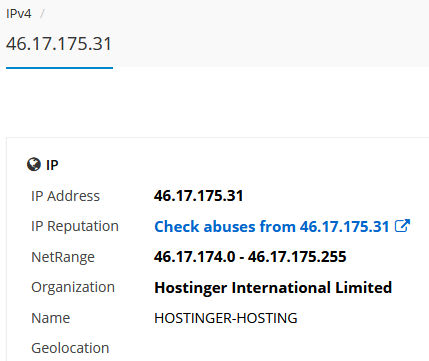Open the Check abuses from 46.17.175.31 link
Screen dimensions: 429x361
coord(272,227)
